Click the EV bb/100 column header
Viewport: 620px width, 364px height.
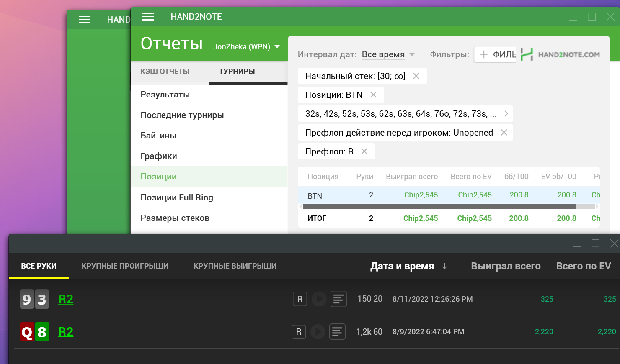[559, 177]
